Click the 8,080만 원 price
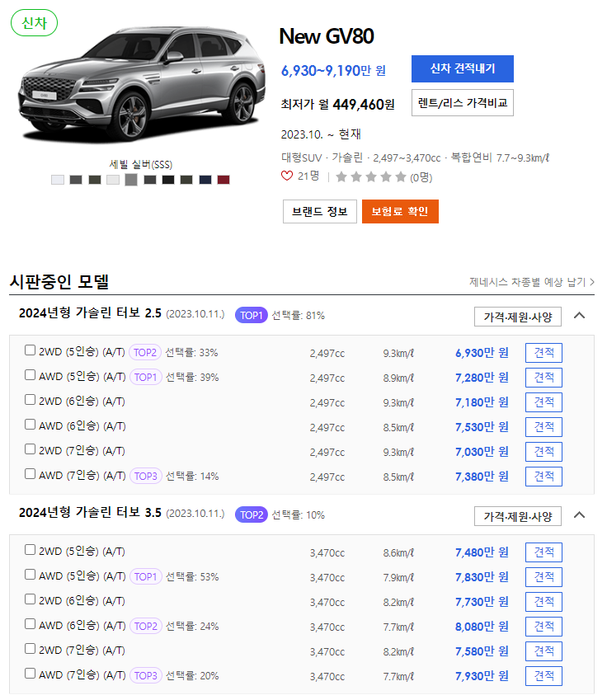Screen dimensions: 607x700 482,627
